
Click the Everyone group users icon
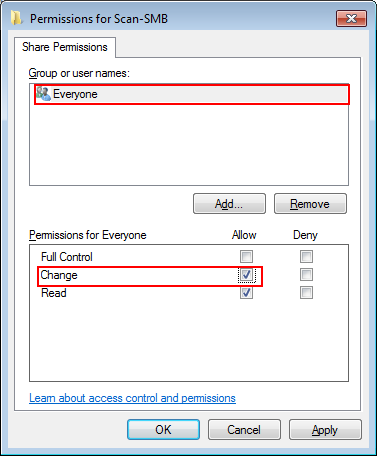point(43,94)
